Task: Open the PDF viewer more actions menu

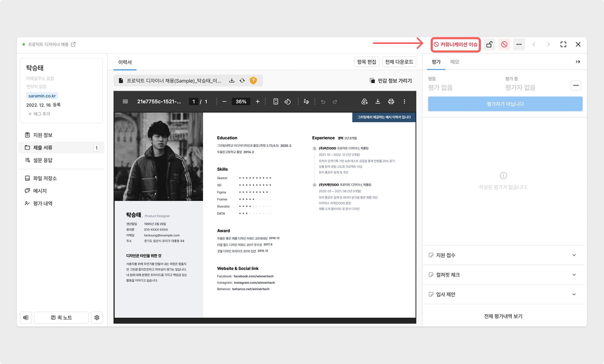Action: click(404, 101)
